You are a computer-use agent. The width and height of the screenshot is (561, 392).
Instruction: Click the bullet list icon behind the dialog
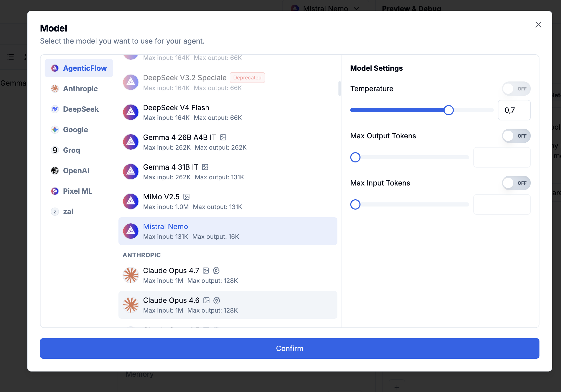(x=10, y=57)
